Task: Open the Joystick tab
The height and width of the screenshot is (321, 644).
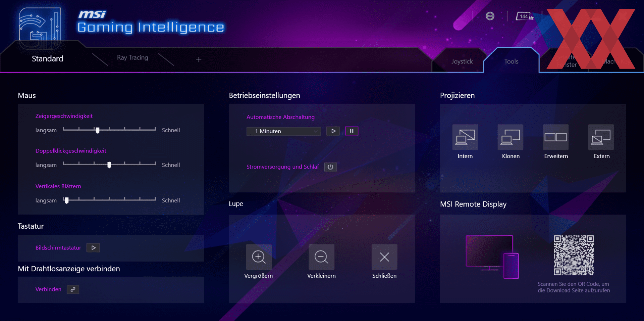Action: [x=462, y=61]
